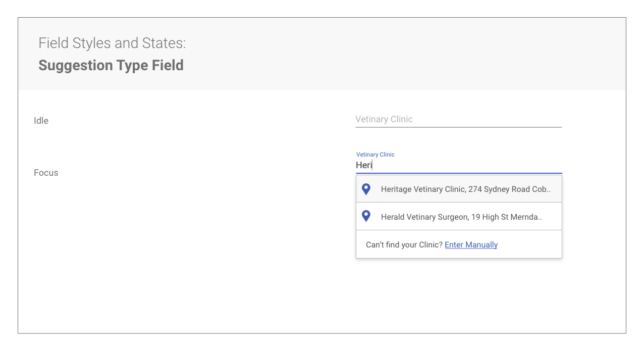Click the Idle state label
Image resolution: width=644 pixels, height=351 pixels.
(x=41, y=121)
